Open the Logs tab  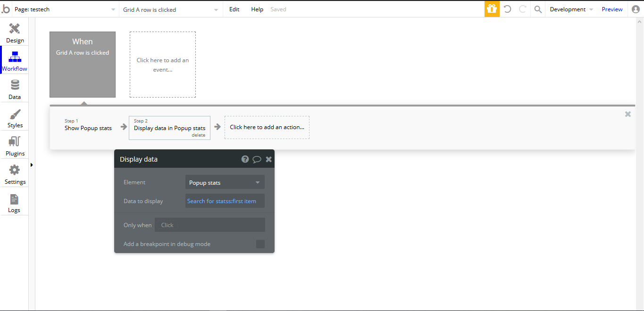click(x=15, y=203)
